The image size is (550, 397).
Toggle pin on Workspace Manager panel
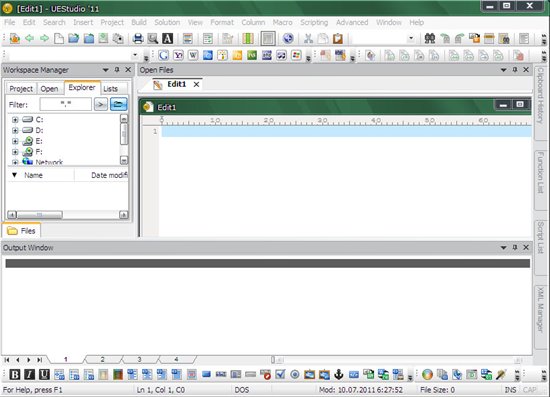[x=117, y=70]
